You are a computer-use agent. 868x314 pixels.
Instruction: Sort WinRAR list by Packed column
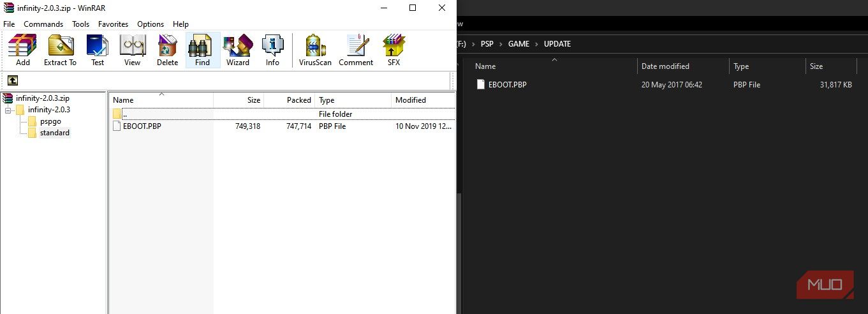tap(290, 100)
